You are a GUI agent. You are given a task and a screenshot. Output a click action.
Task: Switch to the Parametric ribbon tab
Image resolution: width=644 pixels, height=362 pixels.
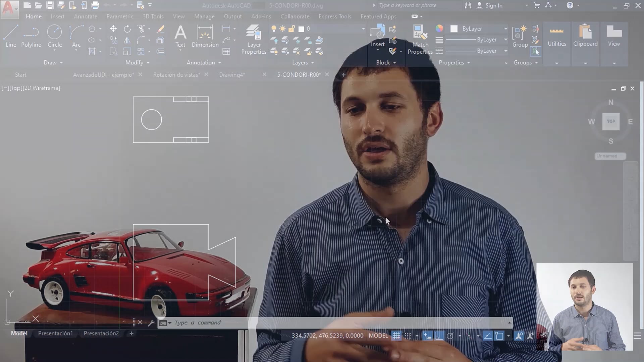tap(119, 16)
